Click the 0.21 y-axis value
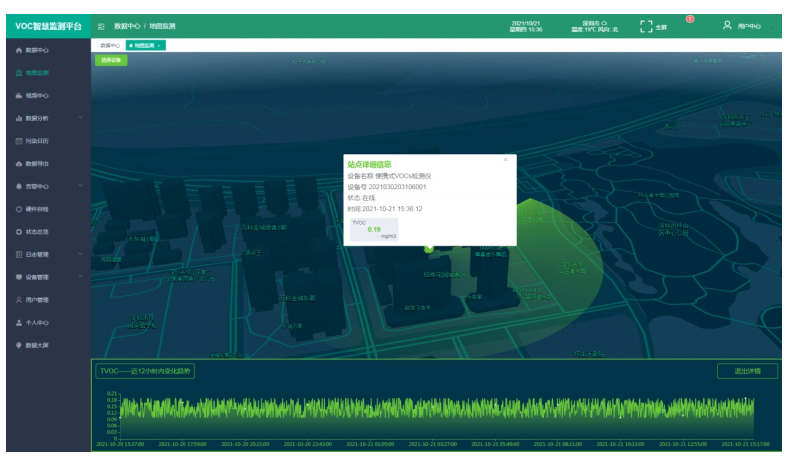The image size is (789, 464). coord(112,394)
